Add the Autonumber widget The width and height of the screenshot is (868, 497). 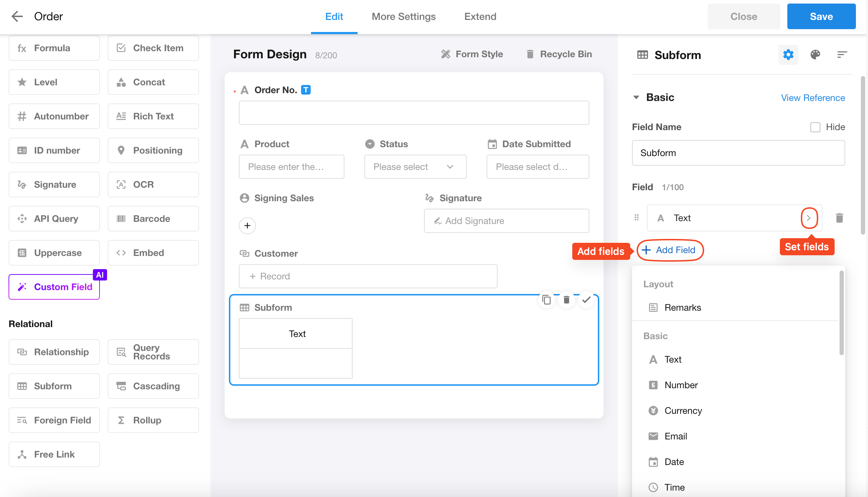[54, 116]
